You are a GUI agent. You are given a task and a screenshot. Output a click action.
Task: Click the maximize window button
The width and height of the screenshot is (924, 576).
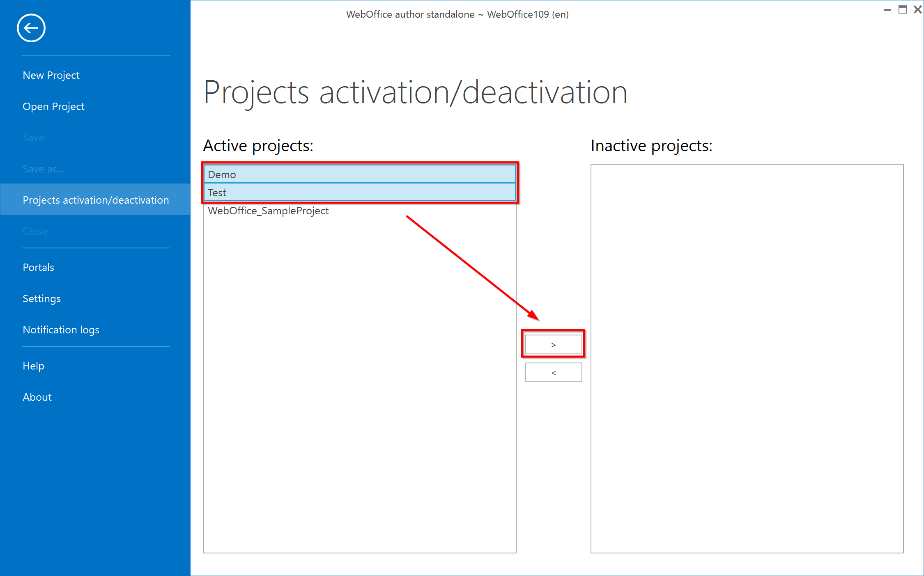pyautogui.click(x=903, y=9)
